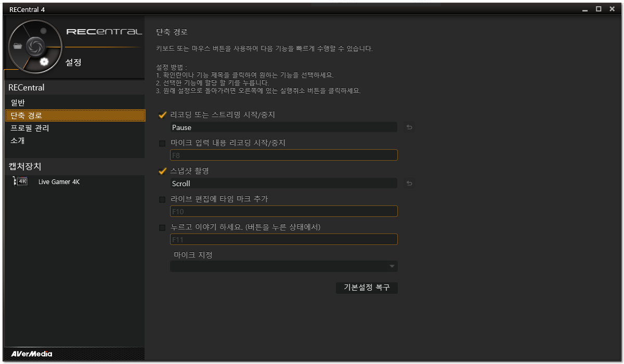Select 단축 경로 in the sidebar
This screenshot has height=364, width=624.
coord(75,115)
